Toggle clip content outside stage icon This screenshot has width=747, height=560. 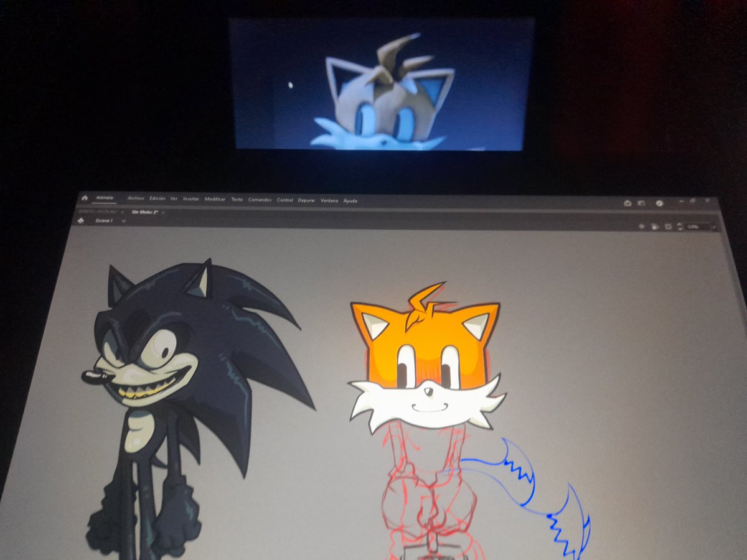click(x=668, y=226)
